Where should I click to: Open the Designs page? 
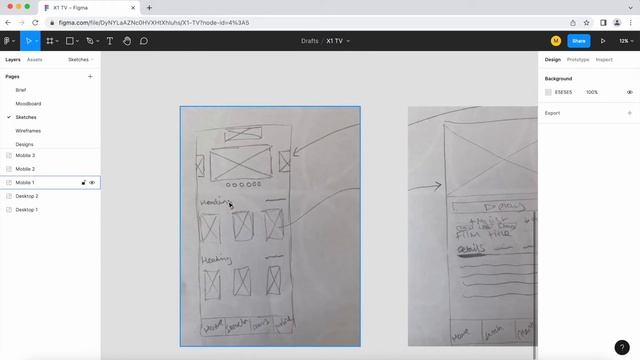pyautogui.click(x=24, y=144)
